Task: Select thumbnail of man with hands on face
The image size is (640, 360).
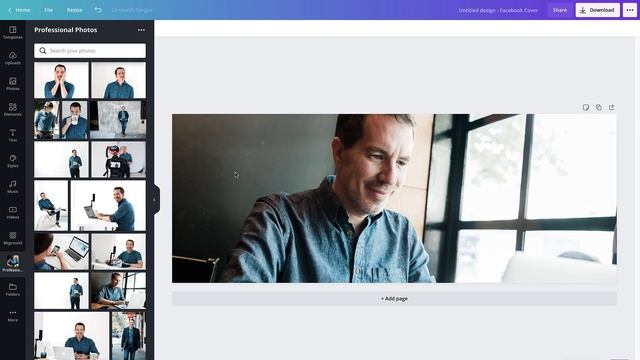Action: pyautogui.click(x=61, y=80)
